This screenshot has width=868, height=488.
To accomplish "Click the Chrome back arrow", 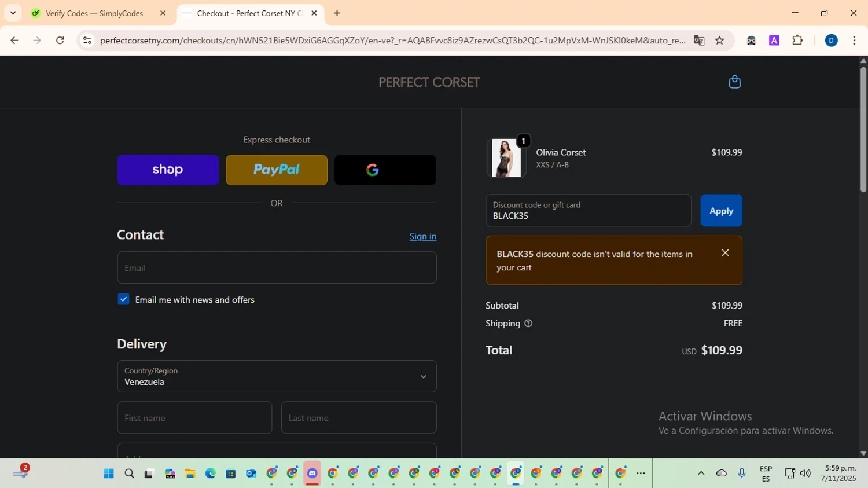I will 14,41.
